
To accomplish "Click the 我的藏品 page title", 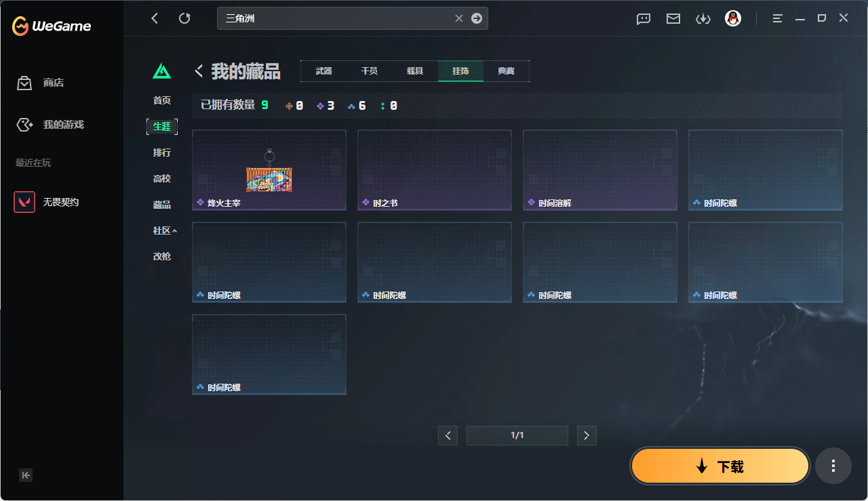I will click(x=246, y=71).
